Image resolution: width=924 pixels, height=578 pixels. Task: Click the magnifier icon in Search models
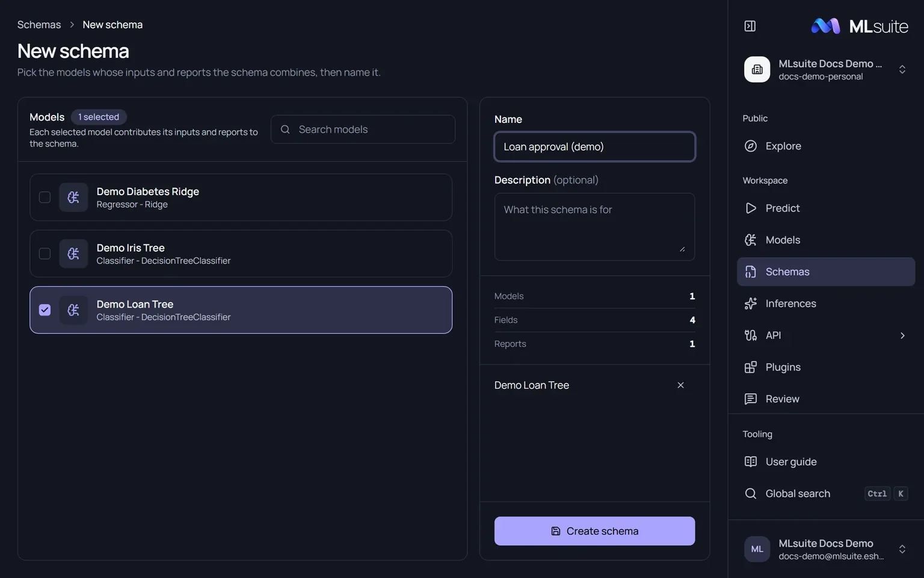click(x=285, y=129)
